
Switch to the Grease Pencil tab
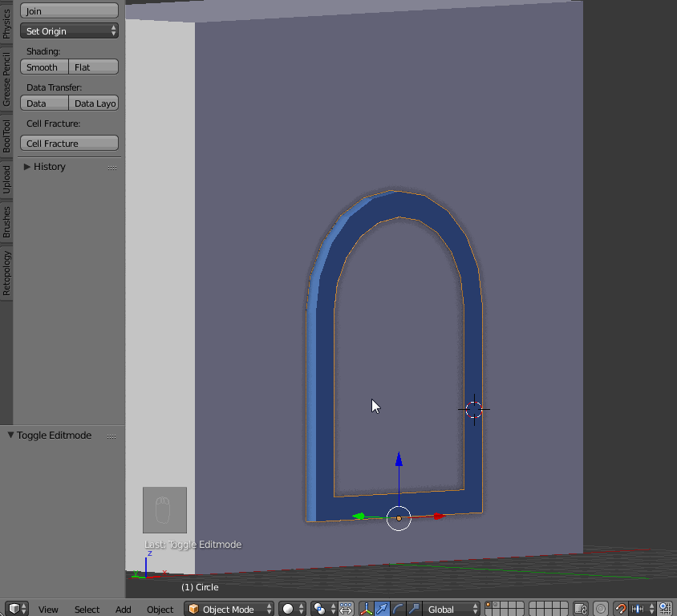click(x=6, y=79)
